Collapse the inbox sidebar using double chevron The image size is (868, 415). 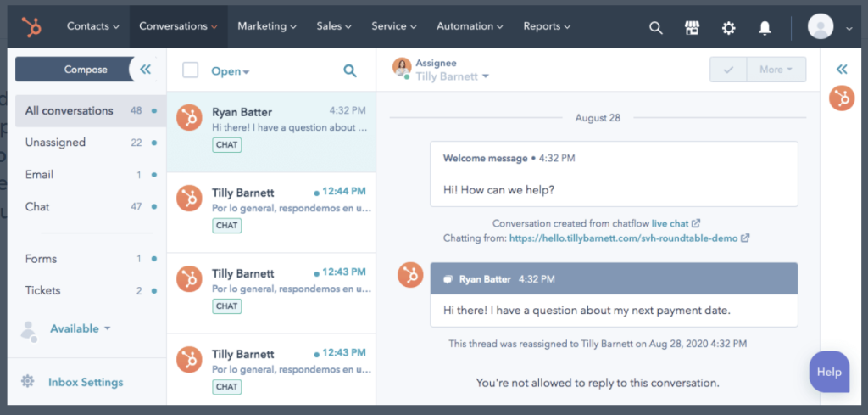tap(145, 70)
